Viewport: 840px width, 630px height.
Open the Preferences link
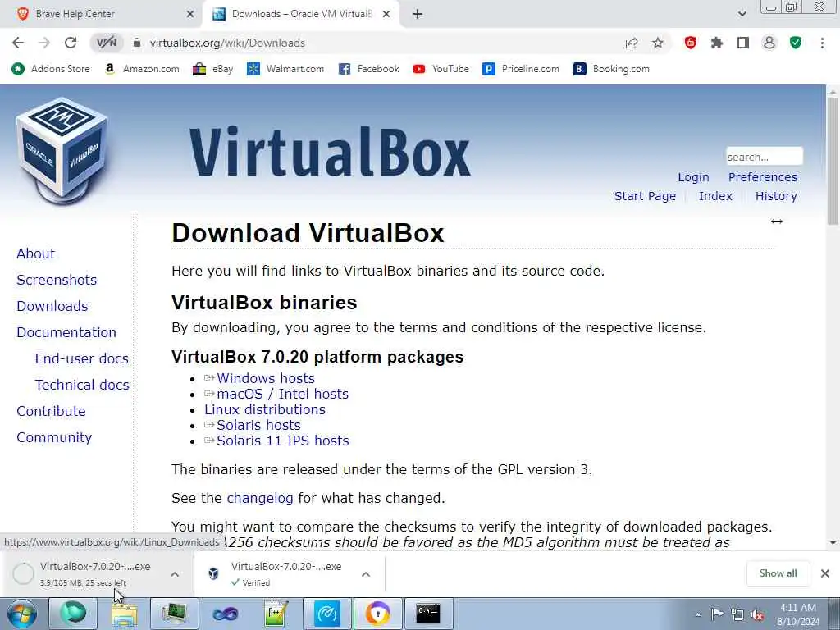(762, 177)
